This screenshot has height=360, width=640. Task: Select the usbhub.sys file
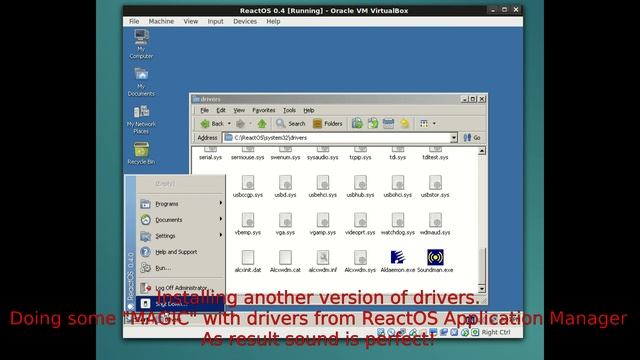[x=360, y=186]
